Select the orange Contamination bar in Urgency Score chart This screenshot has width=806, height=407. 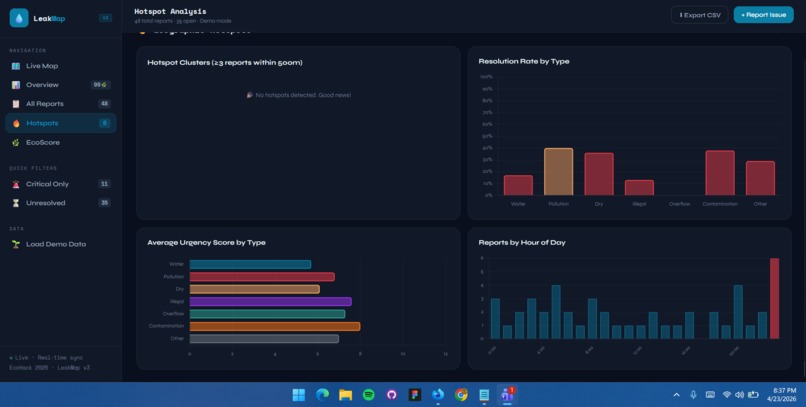[x=275, y=326]
